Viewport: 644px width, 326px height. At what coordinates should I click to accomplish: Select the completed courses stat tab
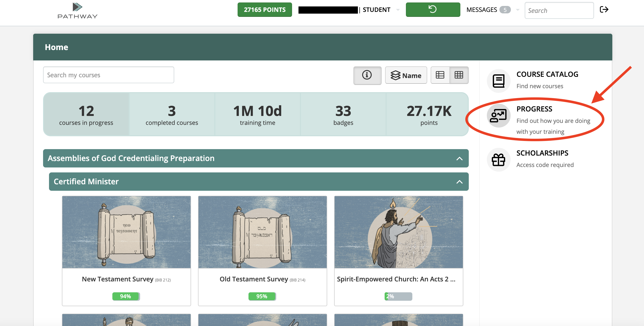click(172, 114)
